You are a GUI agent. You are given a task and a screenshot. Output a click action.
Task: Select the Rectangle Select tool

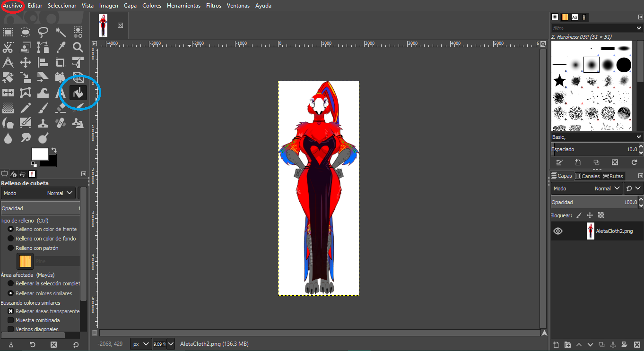[x=8, y=32]
